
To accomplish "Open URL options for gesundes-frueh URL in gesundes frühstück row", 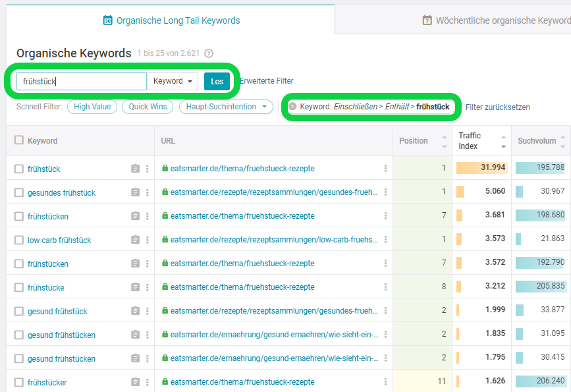I will [385, 192].
